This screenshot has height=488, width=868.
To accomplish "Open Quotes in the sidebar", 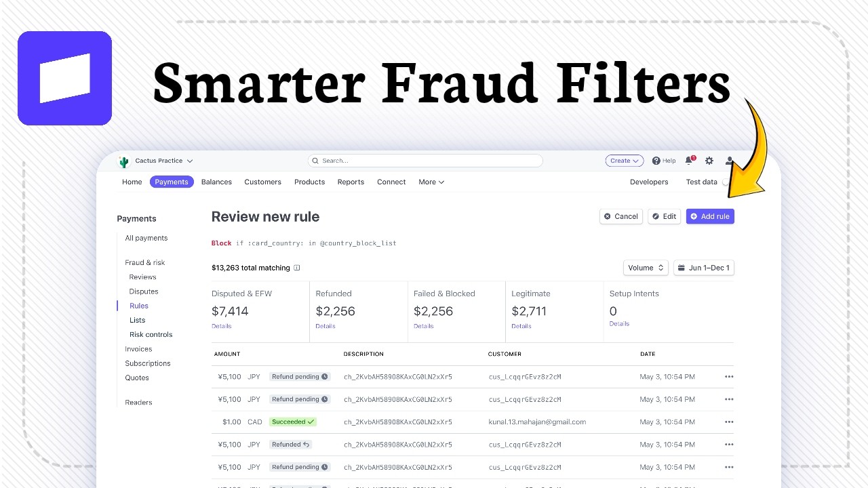I will click(137, 378).
